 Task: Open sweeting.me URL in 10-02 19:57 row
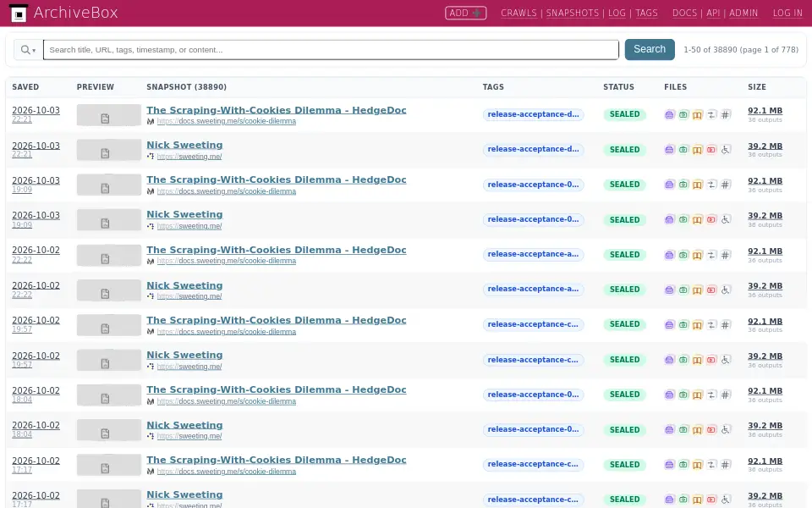(189, 367)
